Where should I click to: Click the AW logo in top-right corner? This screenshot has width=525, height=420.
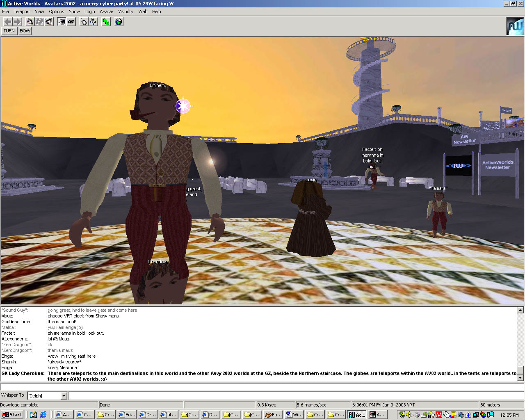tap(515, 26)
